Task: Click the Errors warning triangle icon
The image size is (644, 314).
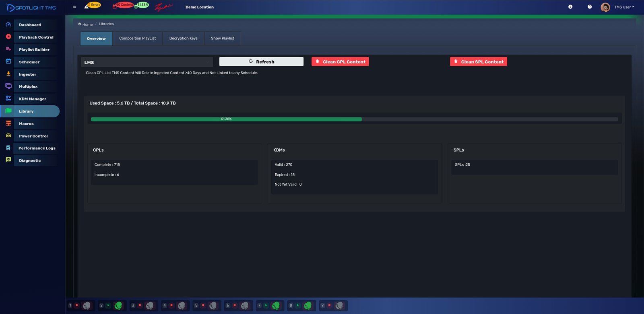Action: tap(86, 6)
